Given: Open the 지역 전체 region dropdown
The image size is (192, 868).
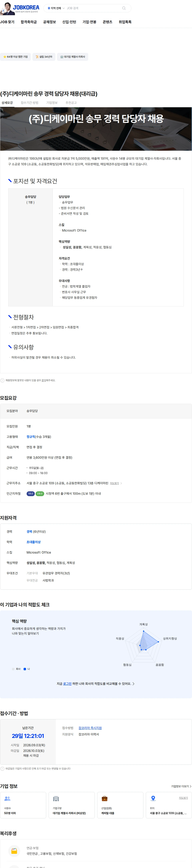Looking at the screenshot, I should (x=56, y=8).
